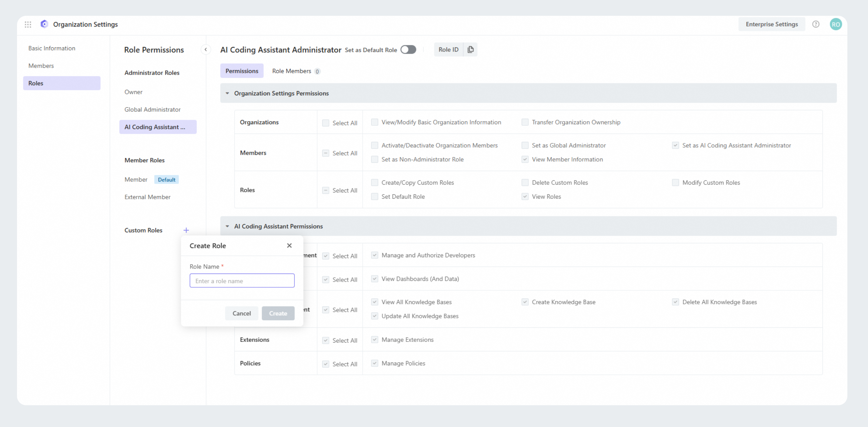The width and height of the screenshot is (868, 427).
Task: Click the plus icon beside Custom Roles
Action: (x=186, y=231)
